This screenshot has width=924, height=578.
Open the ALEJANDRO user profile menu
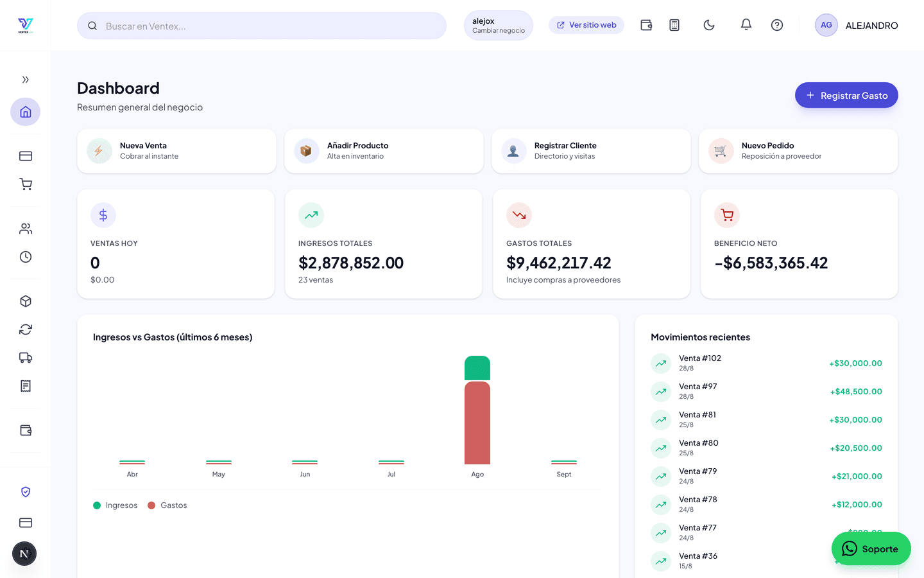[857, 25]
